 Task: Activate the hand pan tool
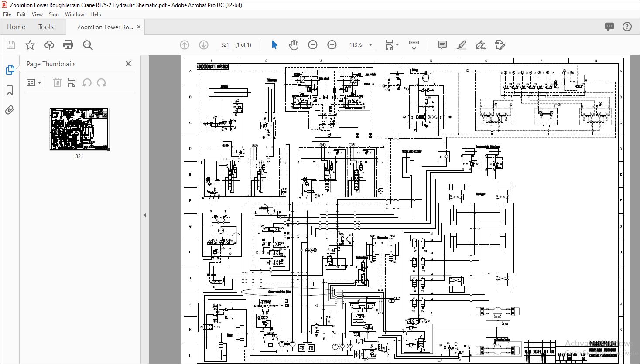[x=294, y=45]
